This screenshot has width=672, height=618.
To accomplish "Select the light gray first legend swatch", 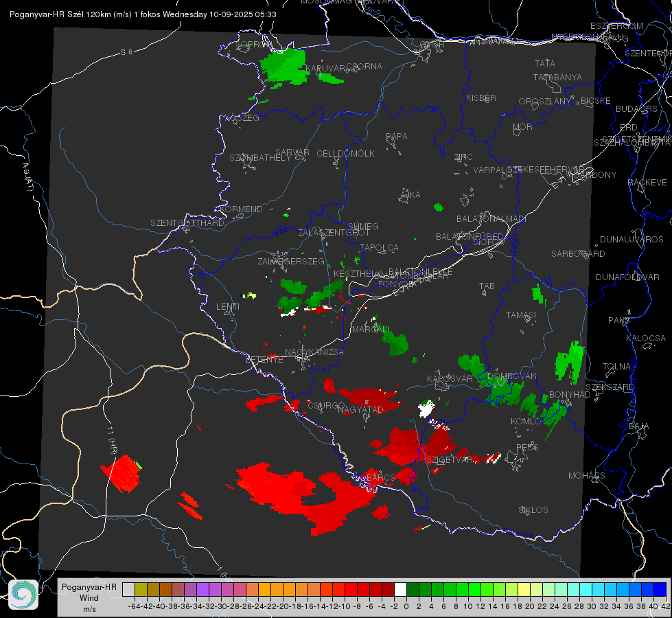I will (x=128, y=590).
